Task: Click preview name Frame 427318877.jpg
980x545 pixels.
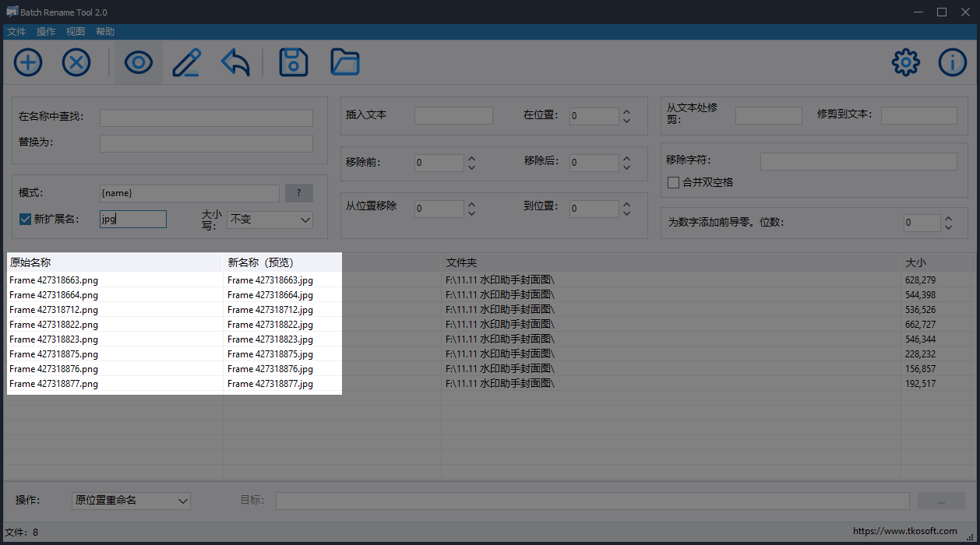Action: click(x=270, y=384)
